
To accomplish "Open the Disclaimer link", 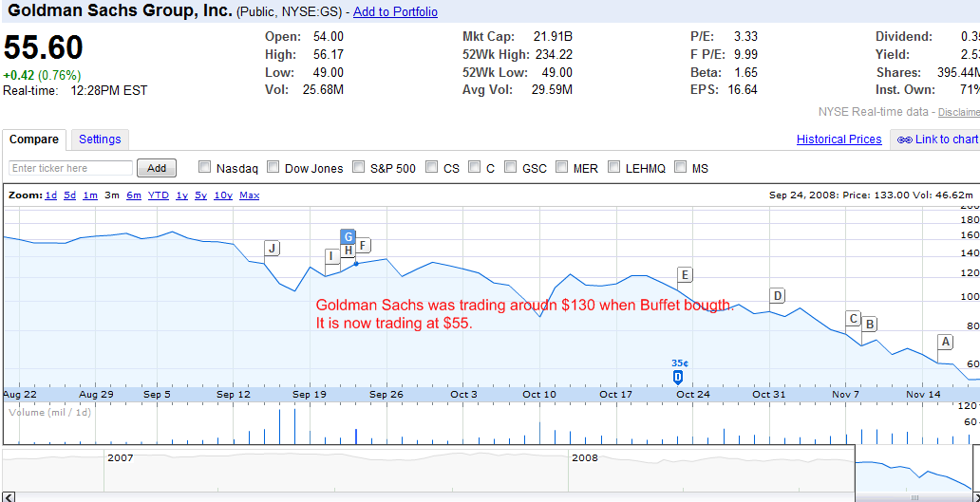I will pos(959,112).
